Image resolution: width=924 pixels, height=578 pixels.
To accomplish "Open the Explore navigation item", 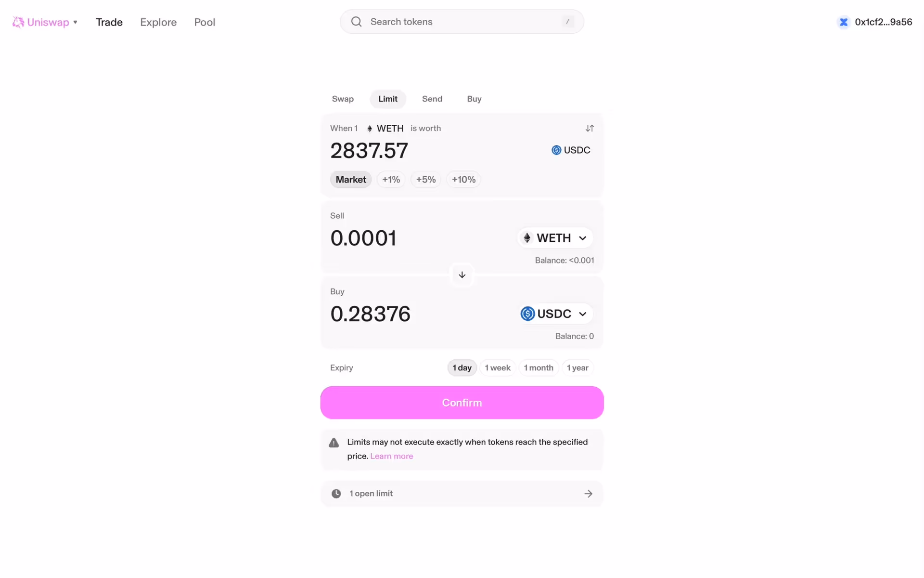I will 158,22.
